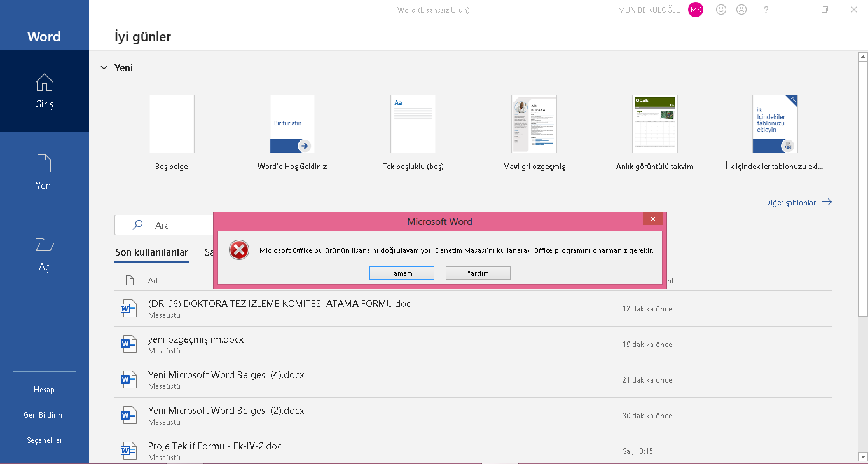Click the MÜNİBE KULOĞLU account name
Screen dimensions: 868x464
pos(649,10)
